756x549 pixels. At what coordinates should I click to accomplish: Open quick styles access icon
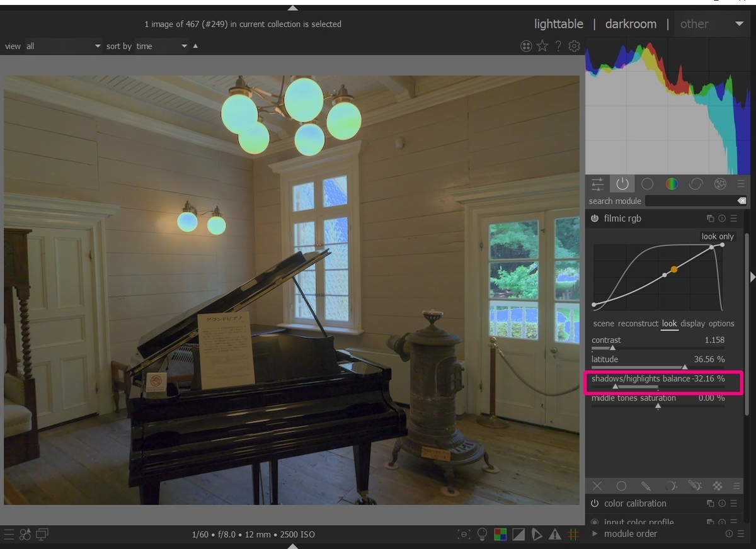pyautogui.click(x=25, y=535)
